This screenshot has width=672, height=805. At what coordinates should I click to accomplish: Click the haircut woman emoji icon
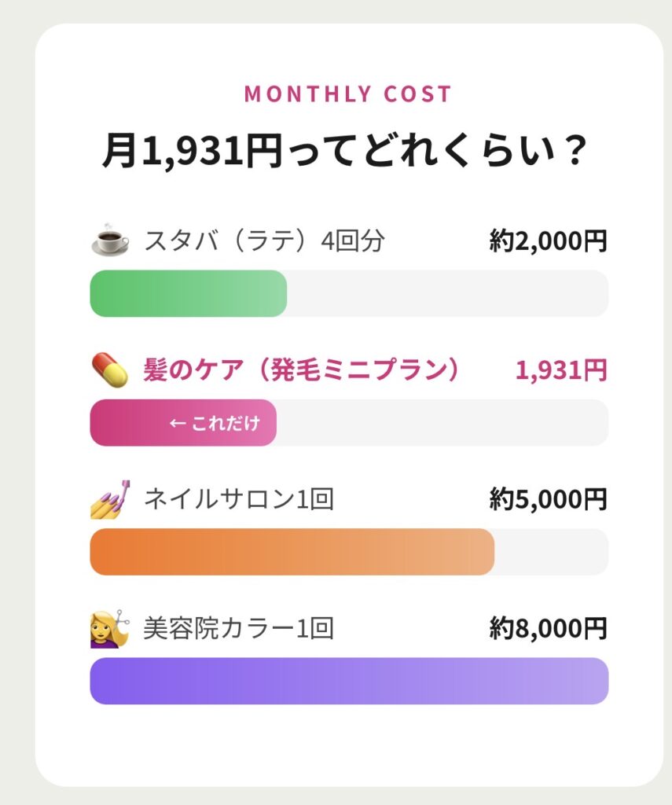pyautogui.click(x=110, y=628)
